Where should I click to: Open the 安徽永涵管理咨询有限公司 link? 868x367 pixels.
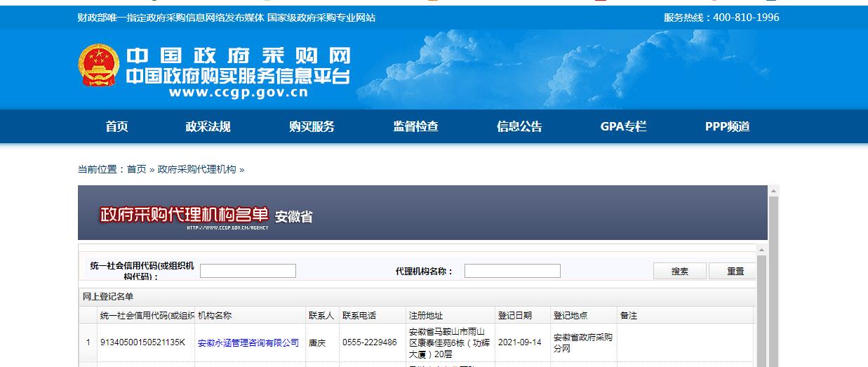pyautogui.click(x=248, y=343)
